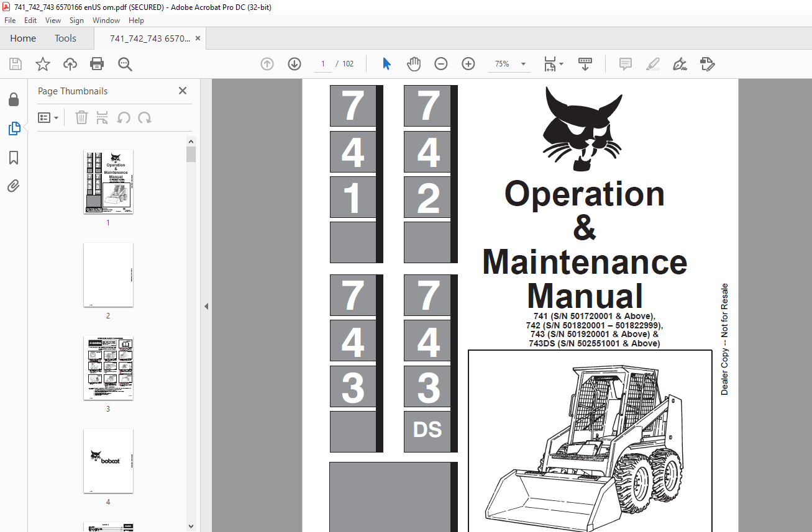This screenshot has height=532, width=812.
Task: Open the security lock panel in sidebar
Action: (14, 100)
